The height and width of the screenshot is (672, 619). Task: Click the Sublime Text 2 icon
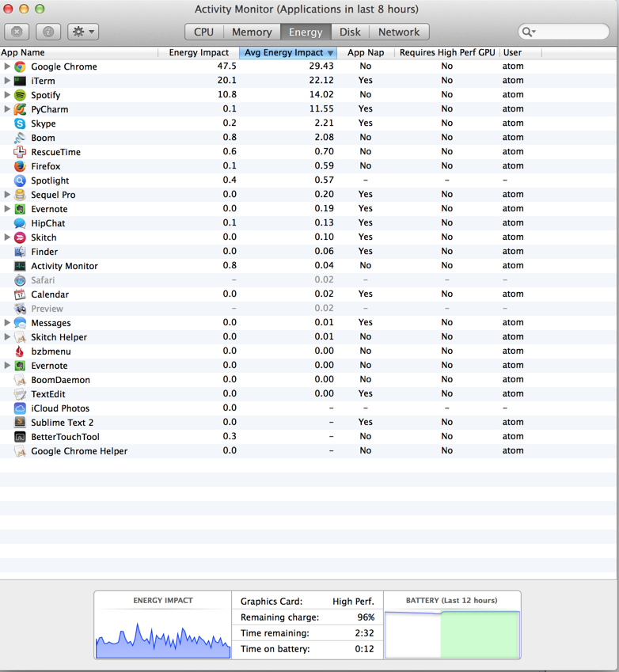[x=20, y=422]
